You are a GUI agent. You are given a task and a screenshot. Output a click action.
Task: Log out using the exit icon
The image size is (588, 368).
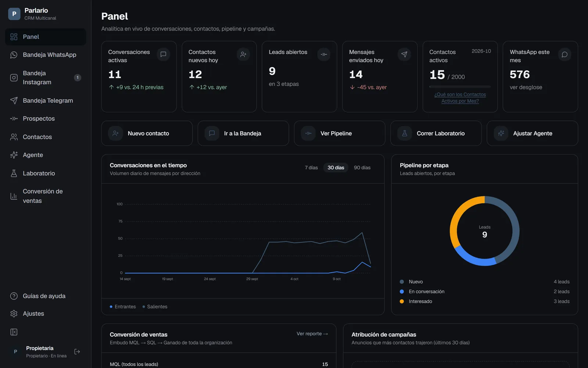coord(77,352)
